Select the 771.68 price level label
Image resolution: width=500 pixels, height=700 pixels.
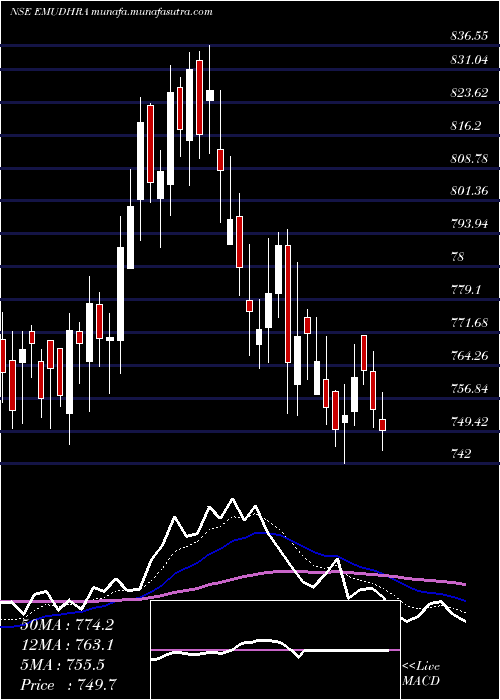[469, 323]
